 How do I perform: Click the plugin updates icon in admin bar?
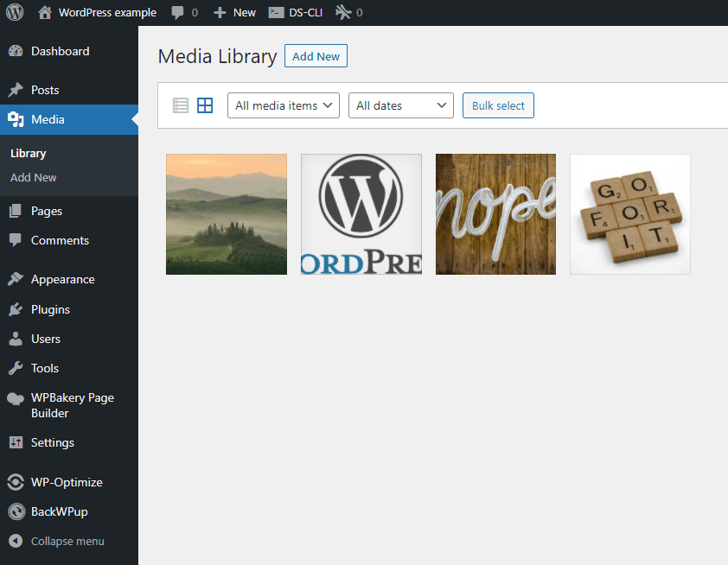(x=343, y=12)
